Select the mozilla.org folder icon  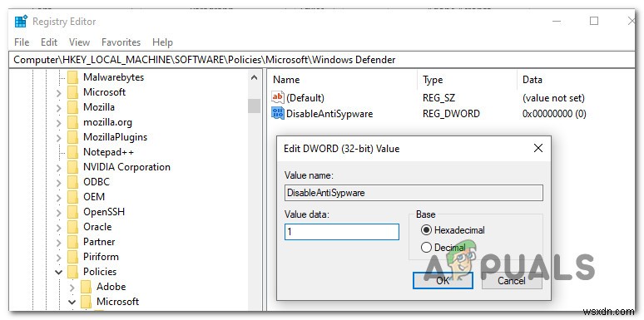coord(72,122)
